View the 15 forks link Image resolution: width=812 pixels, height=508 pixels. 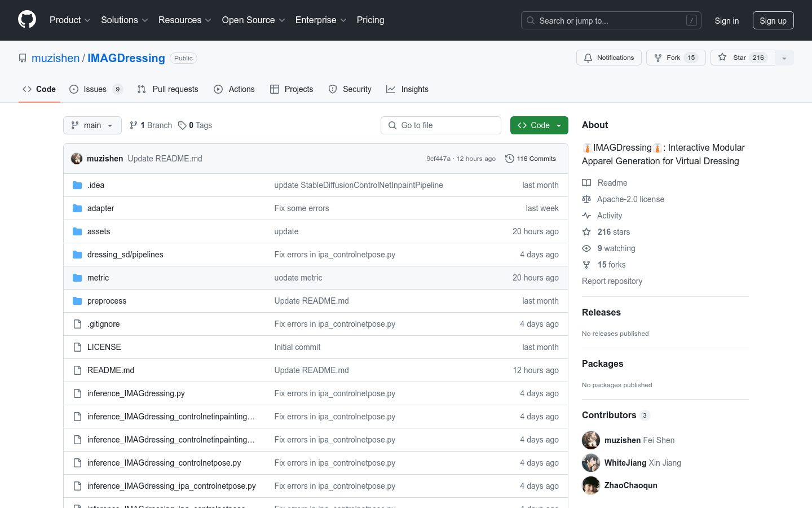611,265
